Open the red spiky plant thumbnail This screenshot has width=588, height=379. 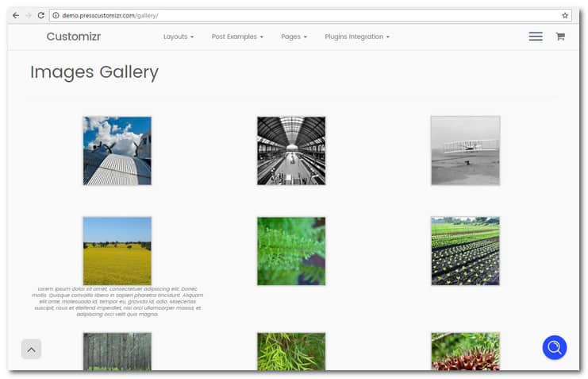[465, 351]
